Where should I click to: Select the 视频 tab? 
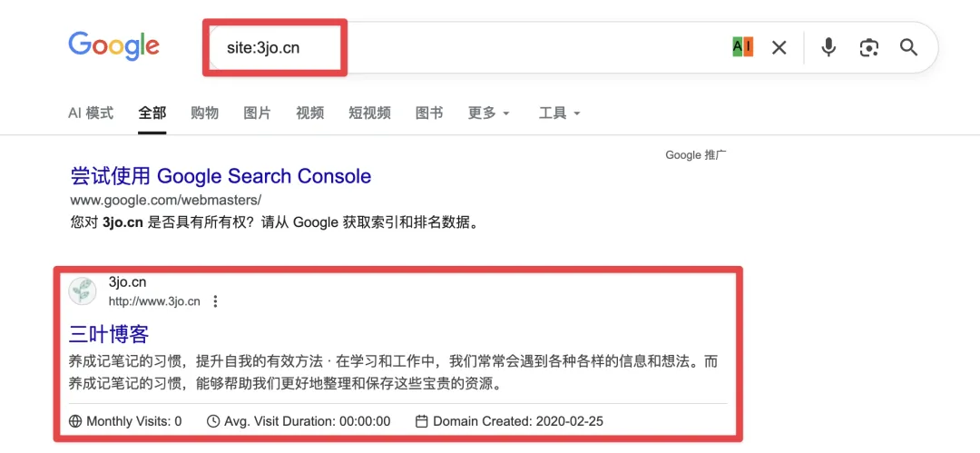tap(309, 113)
